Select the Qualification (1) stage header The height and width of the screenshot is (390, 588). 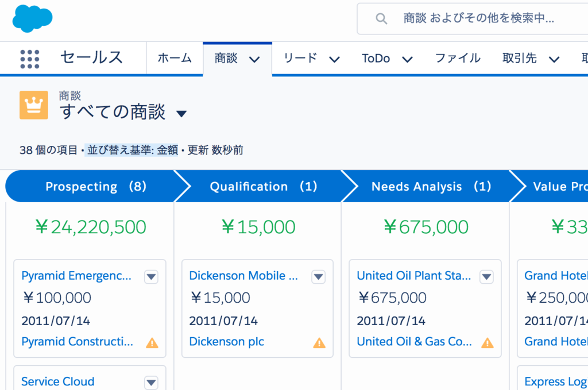[x=263, y=186]
